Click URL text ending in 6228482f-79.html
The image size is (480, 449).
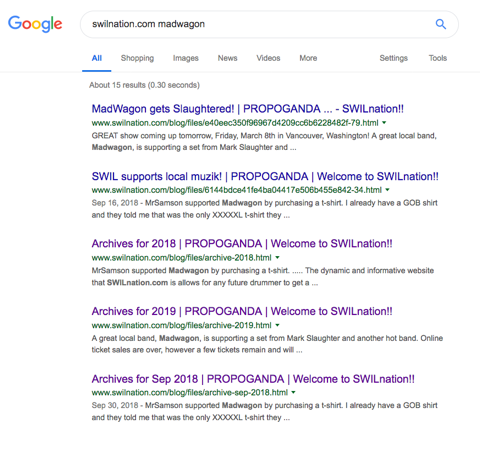click(x=235, y=123)
